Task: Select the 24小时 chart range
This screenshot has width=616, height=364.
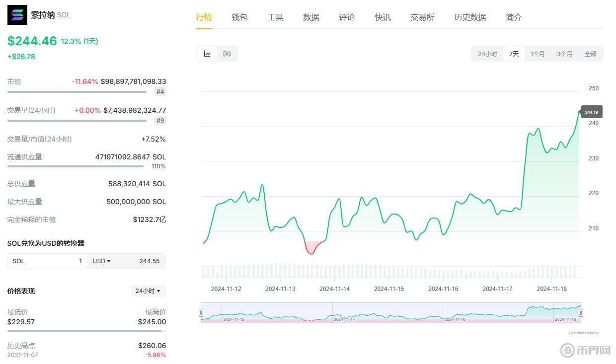Action: click(x=487, y=54)
